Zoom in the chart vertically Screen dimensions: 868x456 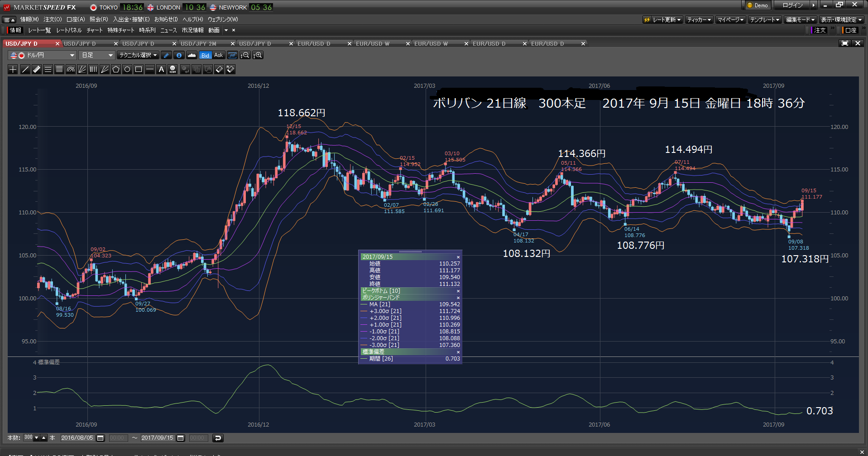pos(258,55)
